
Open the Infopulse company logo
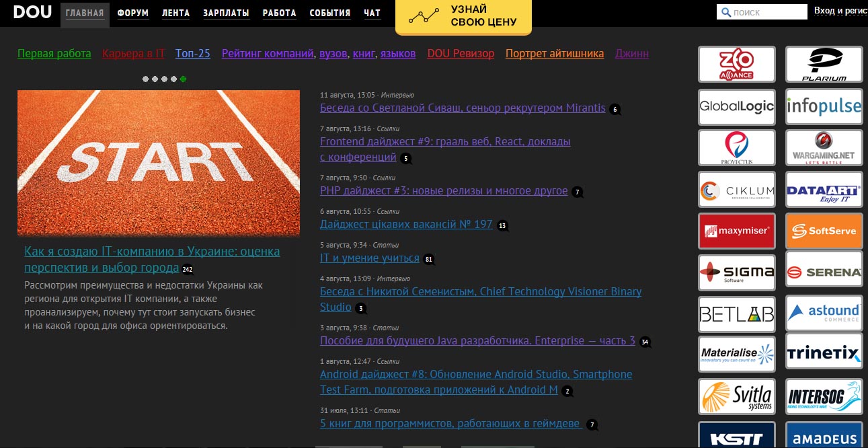(824, 106)
